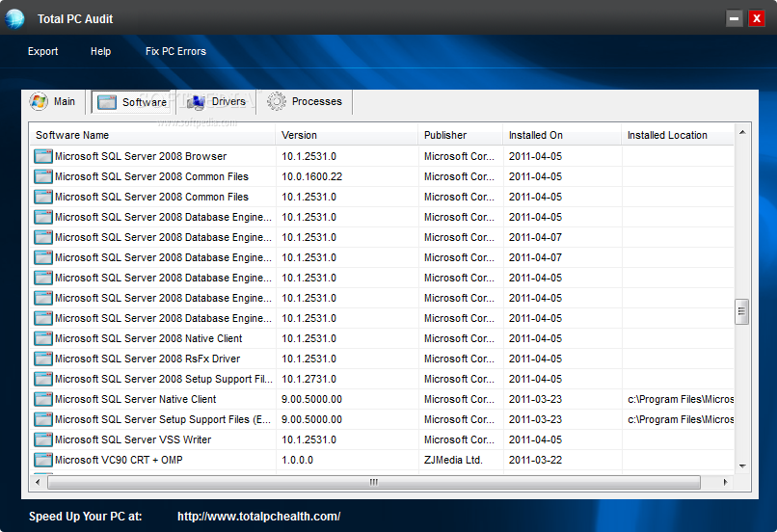Click the vertical scrollbar thumb

coord(742,311)
